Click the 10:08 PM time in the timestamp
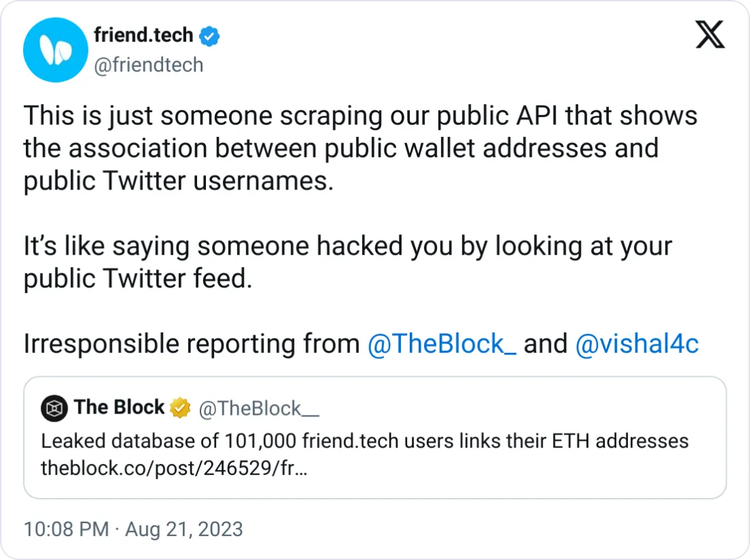Viewport: 750px width, 560px height. tap(66, 529)
